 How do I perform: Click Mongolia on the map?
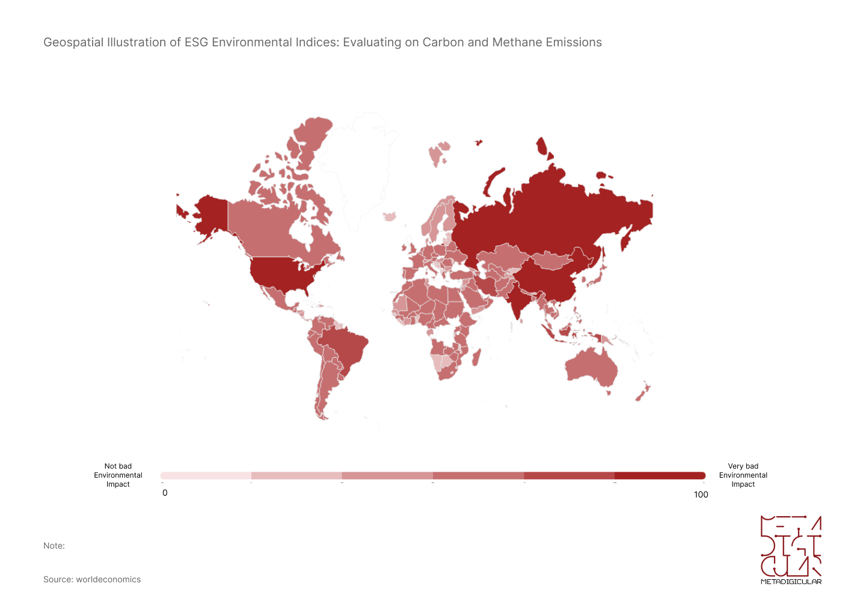click(553, 260)
